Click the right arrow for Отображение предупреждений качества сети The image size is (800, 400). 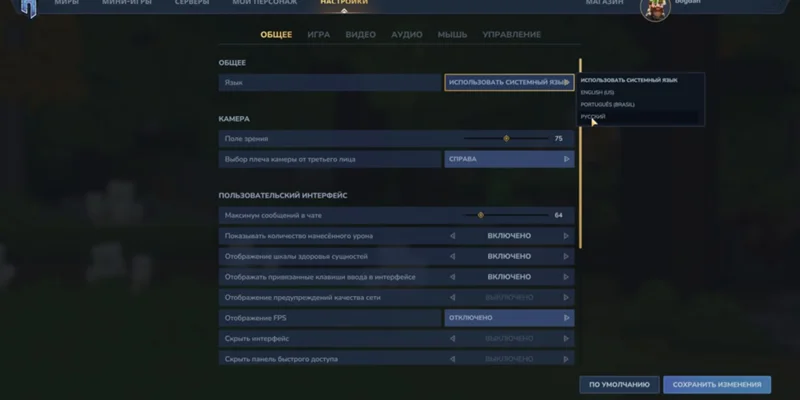(566, 297)
